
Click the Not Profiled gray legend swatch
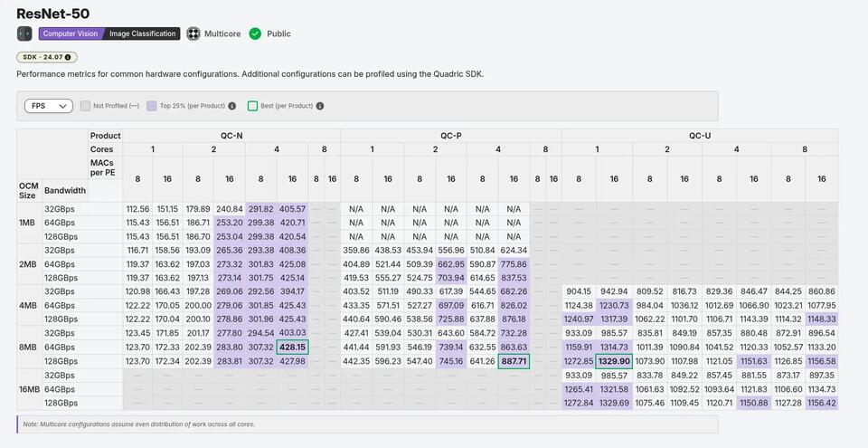click(x=85, y=106)
